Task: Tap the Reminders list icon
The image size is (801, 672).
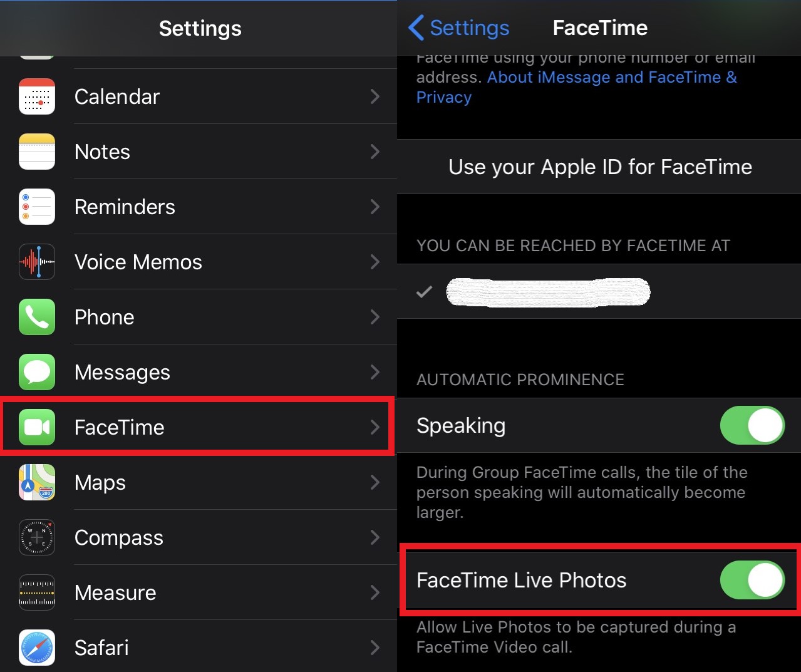Action: coord(37,207)
